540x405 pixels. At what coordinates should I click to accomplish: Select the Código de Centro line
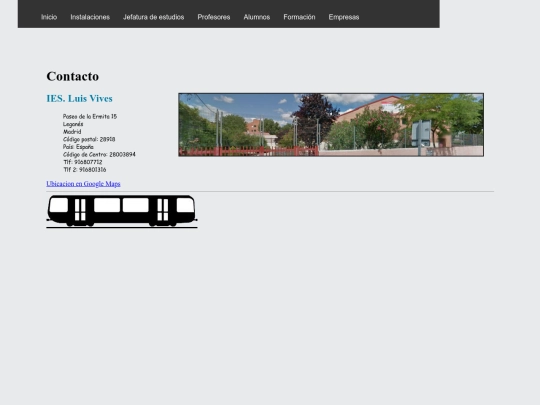tap(99, 154)
